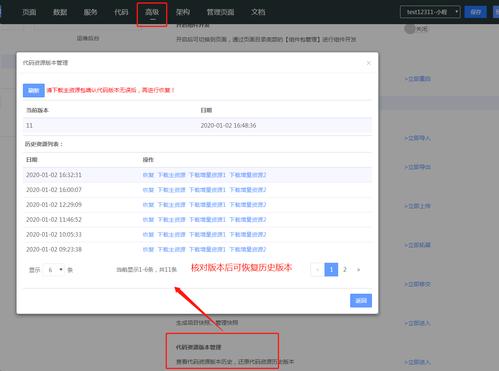Select current version date 2020-01-02 16:48:36
The image size is (499, 371).
click(228, 126)
